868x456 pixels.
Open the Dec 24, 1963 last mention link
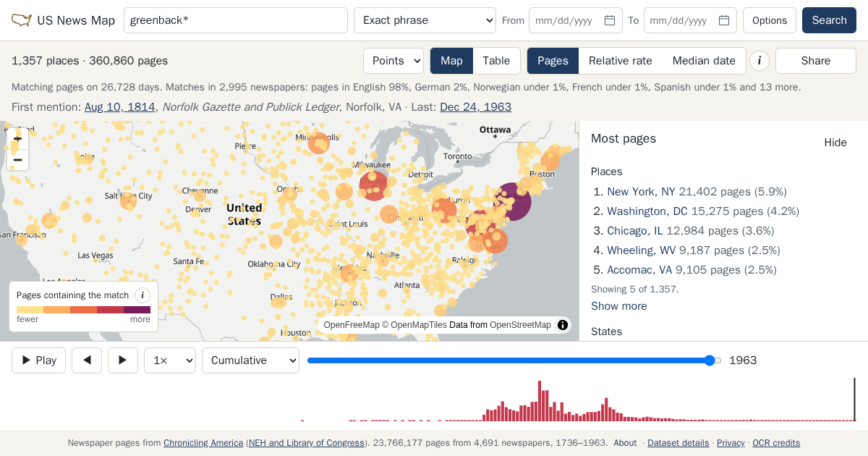(x=475, y=107)
